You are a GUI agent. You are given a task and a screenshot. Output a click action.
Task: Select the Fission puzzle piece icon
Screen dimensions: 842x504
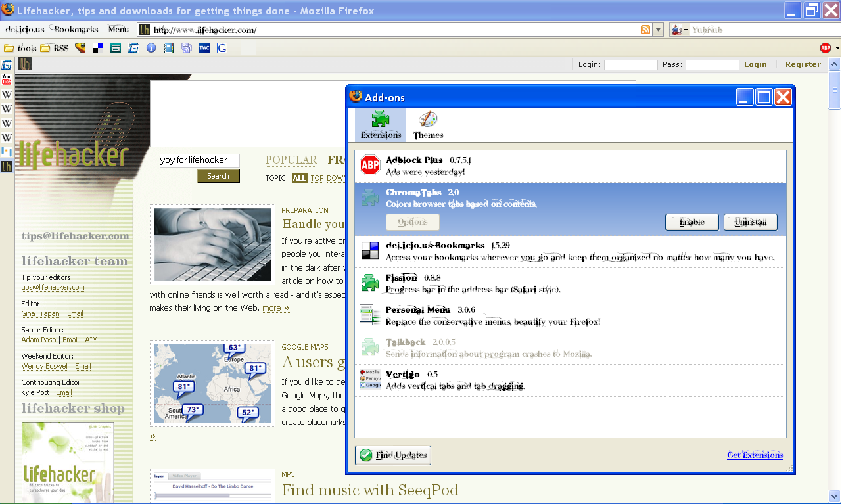click(370, 283)
